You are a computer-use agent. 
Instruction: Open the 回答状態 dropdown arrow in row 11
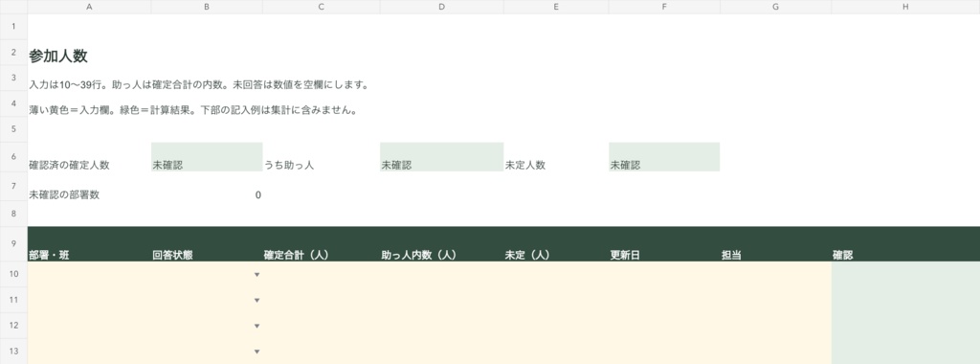256,300
